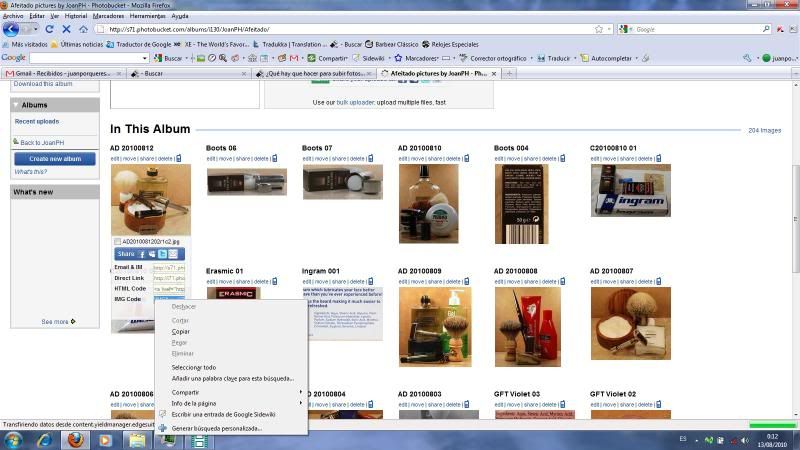Open the Recent uploads link
Image resolution: width=800 pixels, height=450 pixels.
pos(37,121)
